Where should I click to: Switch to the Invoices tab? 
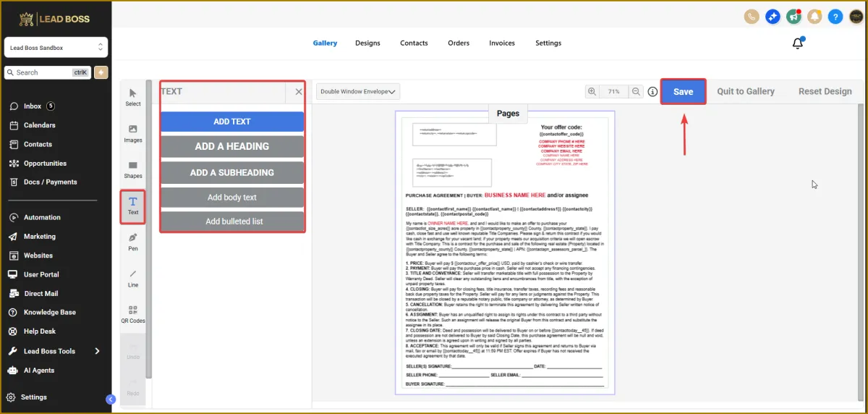pos(502,43)
